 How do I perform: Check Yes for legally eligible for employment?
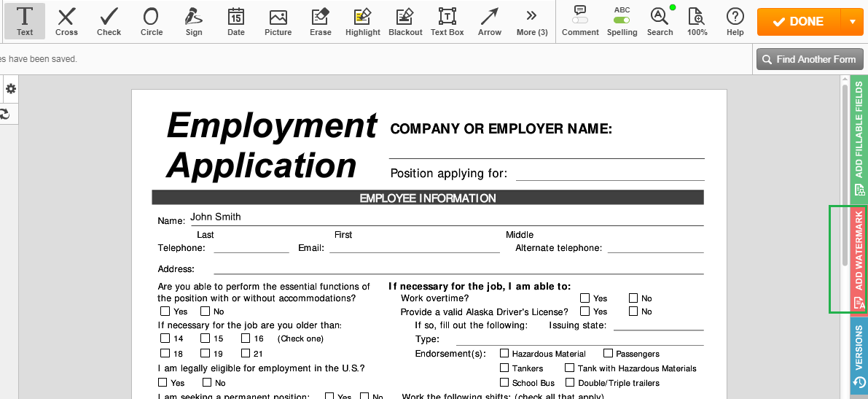(163, 382)
